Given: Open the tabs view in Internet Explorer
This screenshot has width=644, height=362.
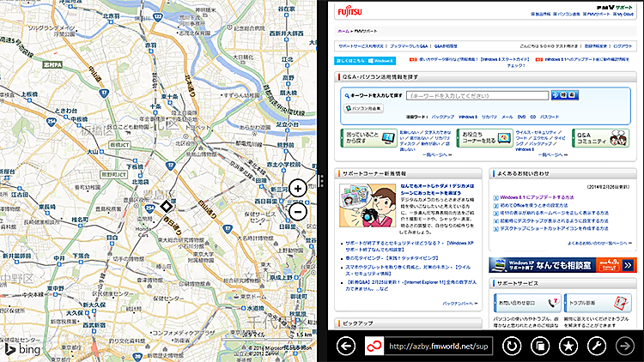Looking at the screenshot, I should (x=540, y=347).
